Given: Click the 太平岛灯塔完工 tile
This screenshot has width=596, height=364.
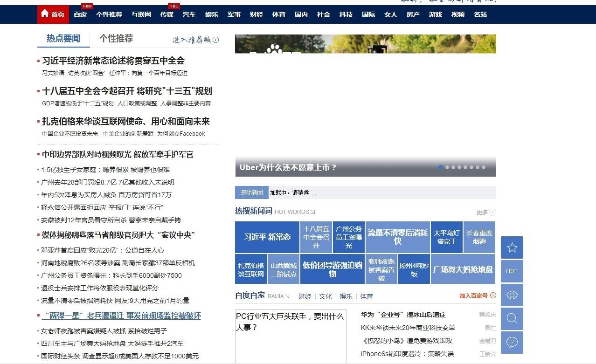Looking at the screenshot, I should pyautogui.click(x=447, y=237).
